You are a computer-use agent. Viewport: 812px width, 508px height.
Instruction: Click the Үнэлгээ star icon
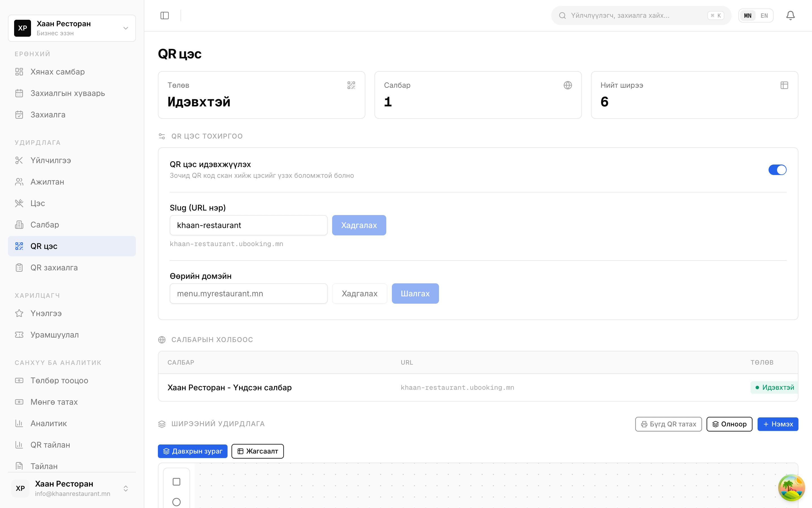19,314
